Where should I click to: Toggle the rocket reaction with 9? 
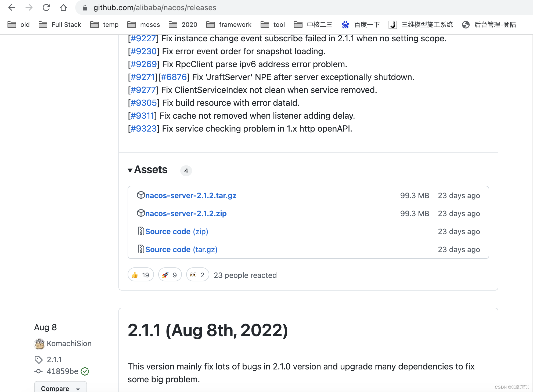pyautogui.click(x=170, y=275)
